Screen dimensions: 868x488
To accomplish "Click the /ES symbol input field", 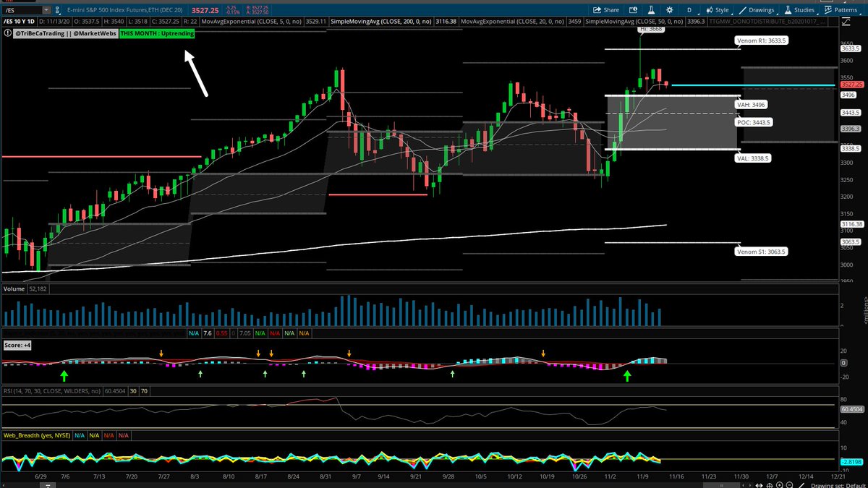I will 27,10.
